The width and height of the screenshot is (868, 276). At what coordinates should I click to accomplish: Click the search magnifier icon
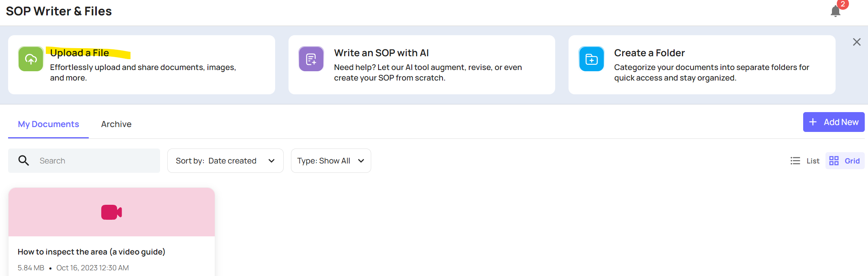point(24,161)
